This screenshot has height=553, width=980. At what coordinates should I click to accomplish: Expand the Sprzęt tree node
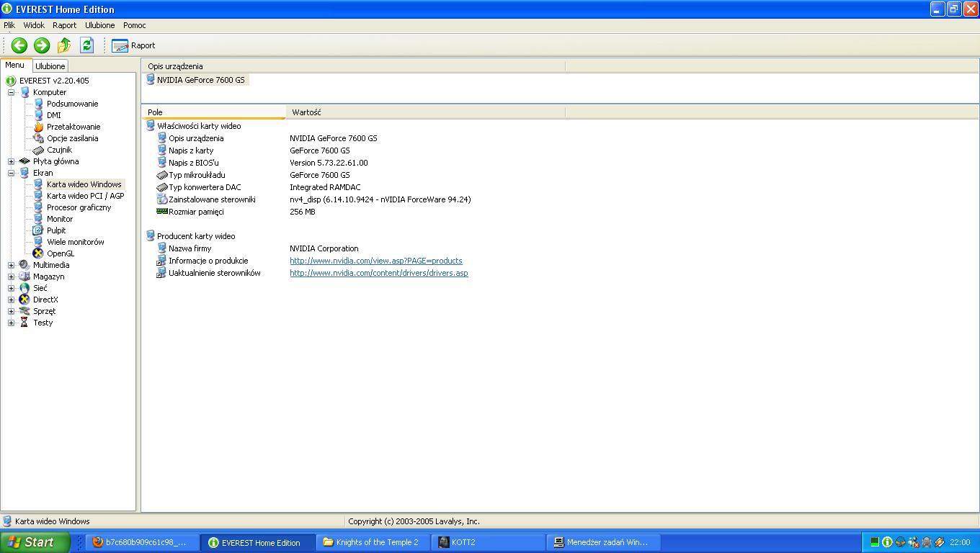pyautogui.click(x=11, y=311)
